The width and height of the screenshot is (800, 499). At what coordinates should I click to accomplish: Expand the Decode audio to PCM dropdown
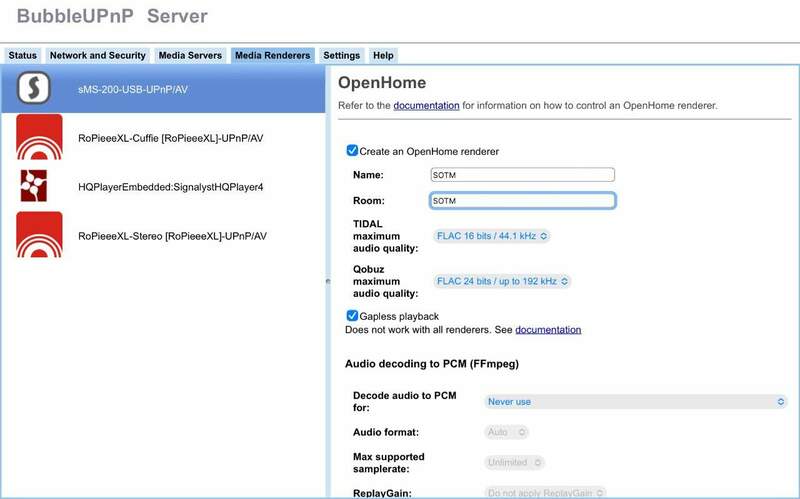click(x=636, y=401)
